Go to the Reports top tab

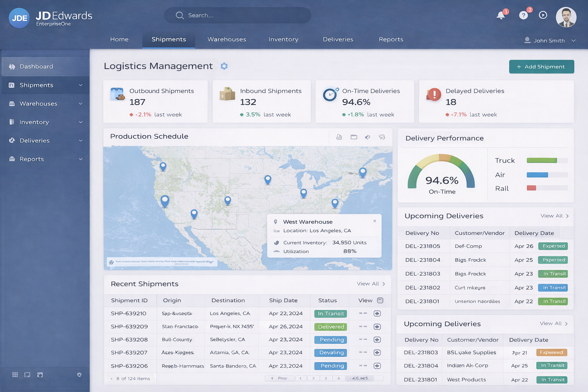(391, 39)
